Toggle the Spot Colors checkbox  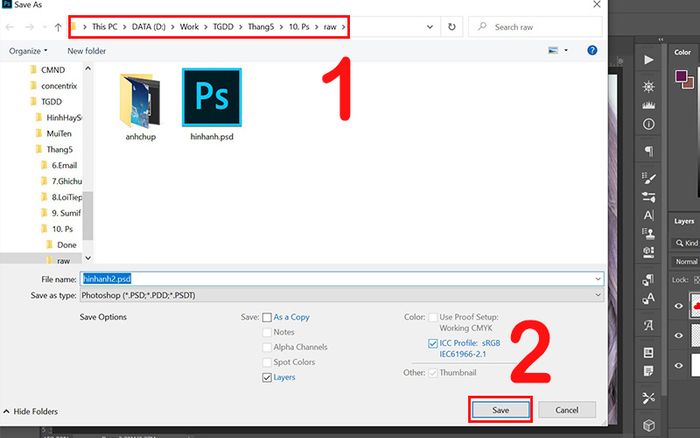click(267, 362)
